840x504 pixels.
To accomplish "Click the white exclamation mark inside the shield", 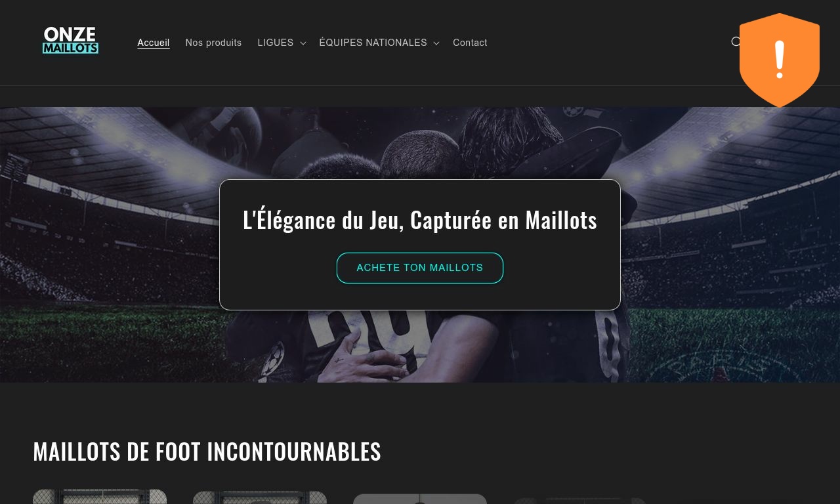I will tap(780, 60).
